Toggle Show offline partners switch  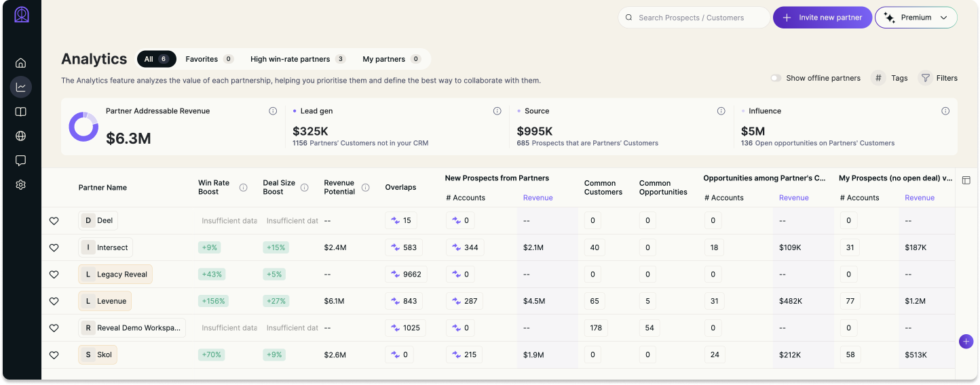(776, 78)
